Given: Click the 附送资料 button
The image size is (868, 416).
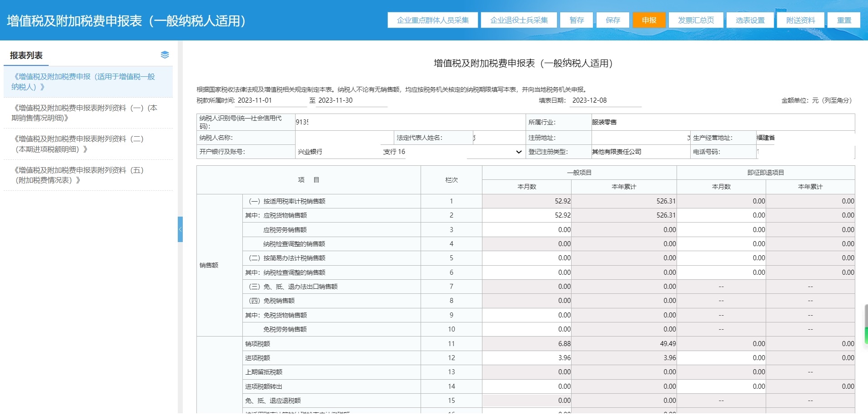Looking at the screenshot, I should tap(800, 20).
